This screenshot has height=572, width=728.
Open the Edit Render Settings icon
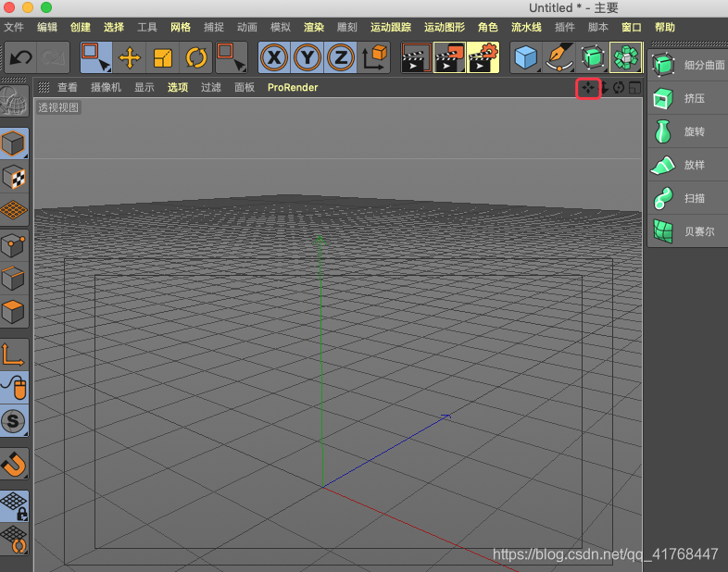pyautogui.click(x=483, y=57)
